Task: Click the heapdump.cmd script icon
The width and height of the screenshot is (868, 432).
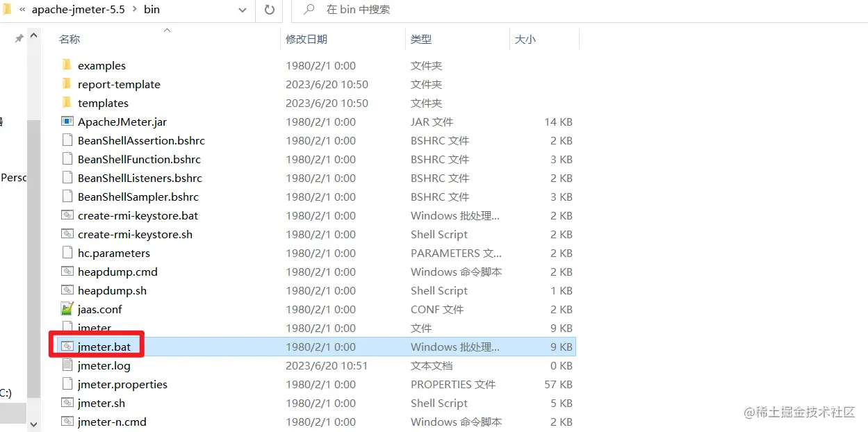Action: (x=67, y=272)
